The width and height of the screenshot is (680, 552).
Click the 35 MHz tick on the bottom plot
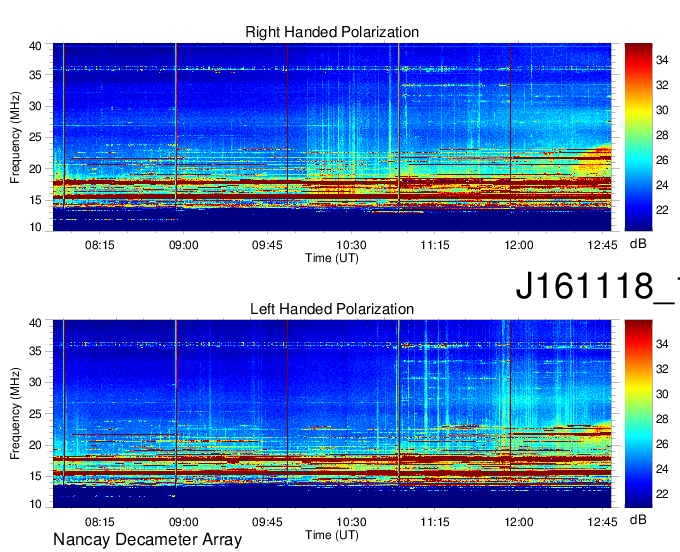(x=35, y=351)
